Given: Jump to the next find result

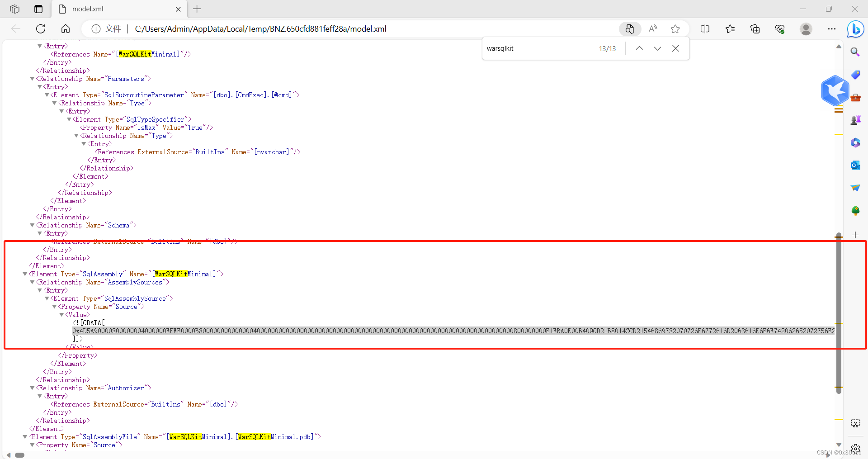Looking at the screenshot, I should point(657,48).
